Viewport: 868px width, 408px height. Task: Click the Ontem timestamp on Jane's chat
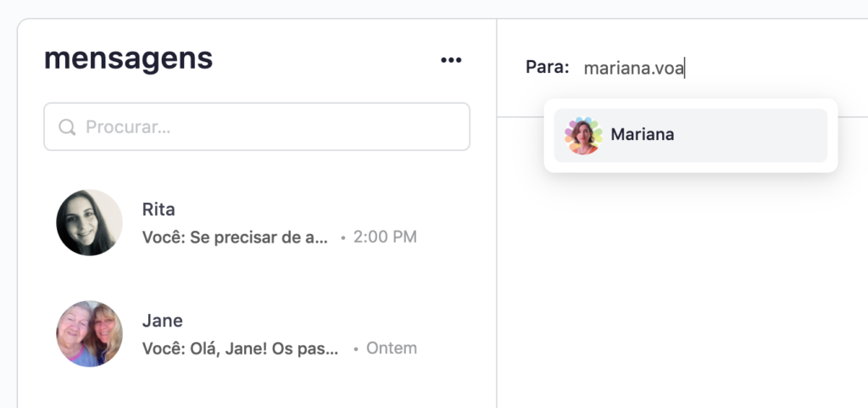pos(392,348)
